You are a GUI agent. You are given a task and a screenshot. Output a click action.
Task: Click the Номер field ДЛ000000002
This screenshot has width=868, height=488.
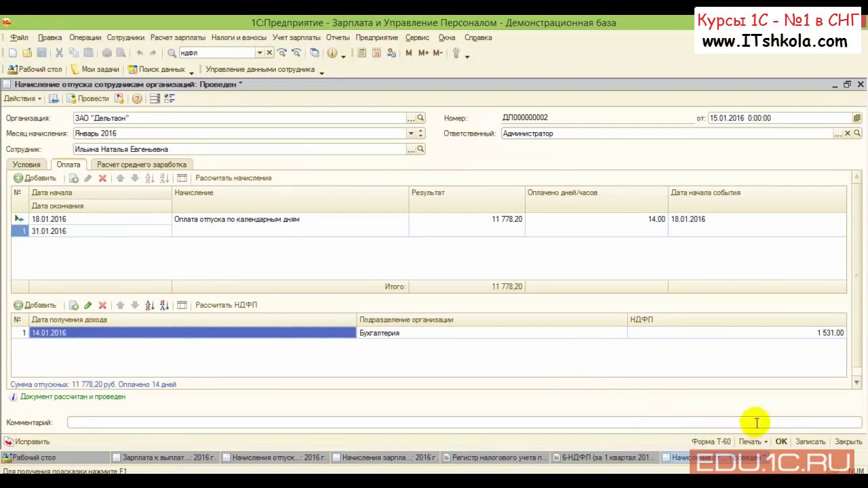[x=597, y=118]
